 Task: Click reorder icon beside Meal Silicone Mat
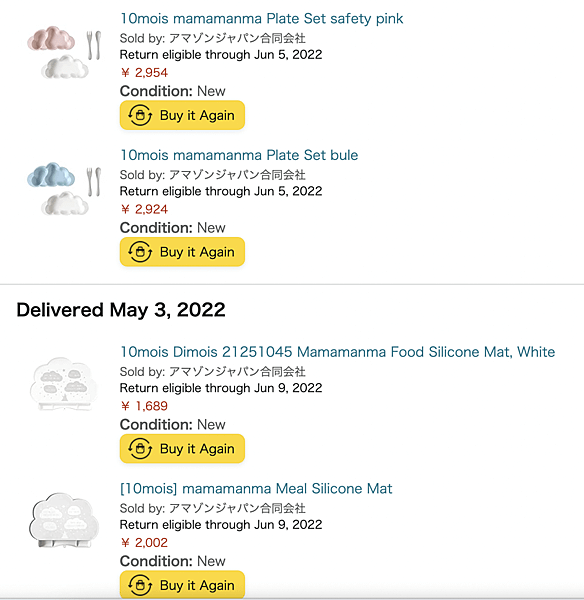[x=140, y=585]
